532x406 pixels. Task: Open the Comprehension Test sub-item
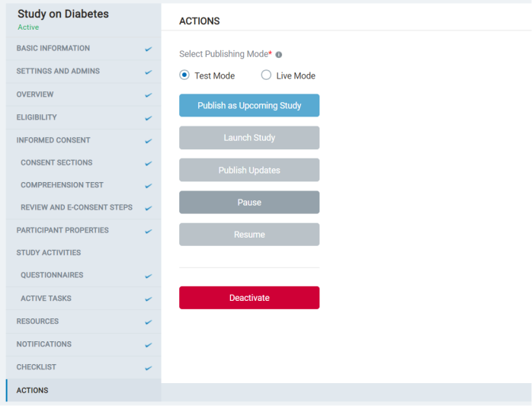coord(84,185)
